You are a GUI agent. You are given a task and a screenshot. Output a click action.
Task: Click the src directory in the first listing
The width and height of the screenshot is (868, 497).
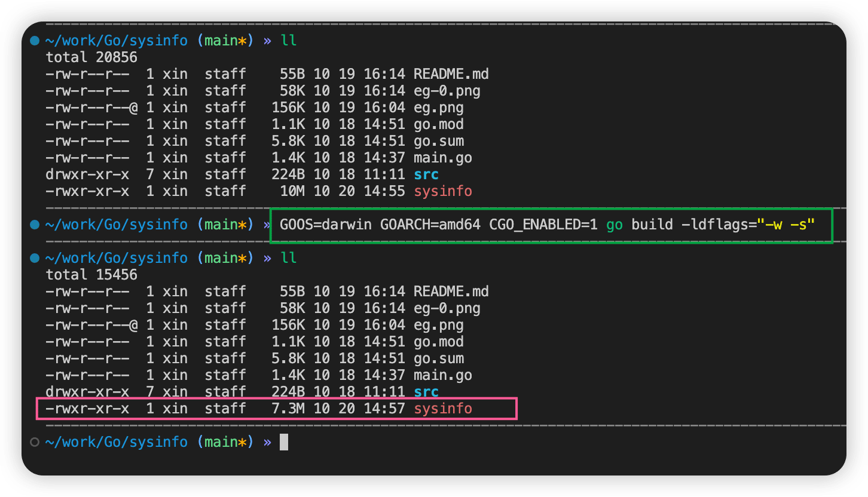[x=426, y=174]
